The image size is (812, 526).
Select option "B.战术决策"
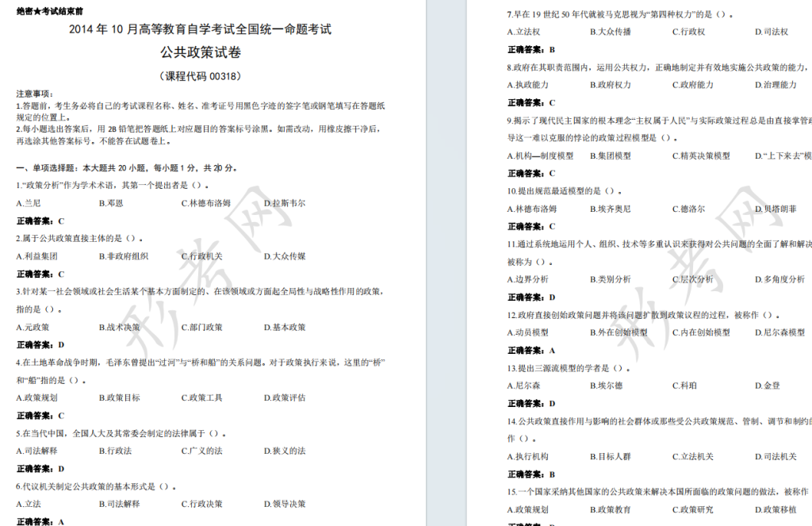pyautogui.click(x=120, y=327)
